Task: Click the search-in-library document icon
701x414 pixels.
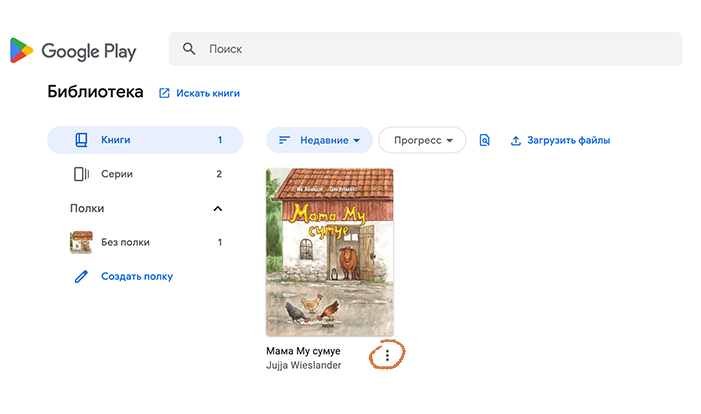Action: tap(485, 140)
